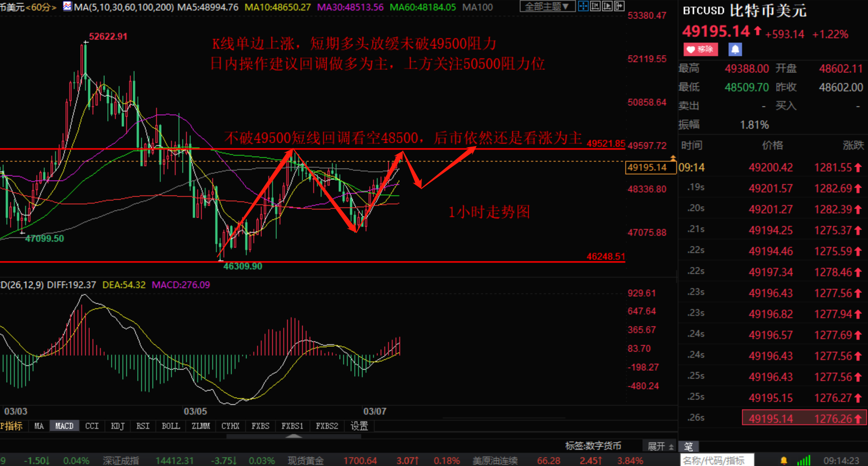Click the 最高 value 49388.00

click(747, 68)
